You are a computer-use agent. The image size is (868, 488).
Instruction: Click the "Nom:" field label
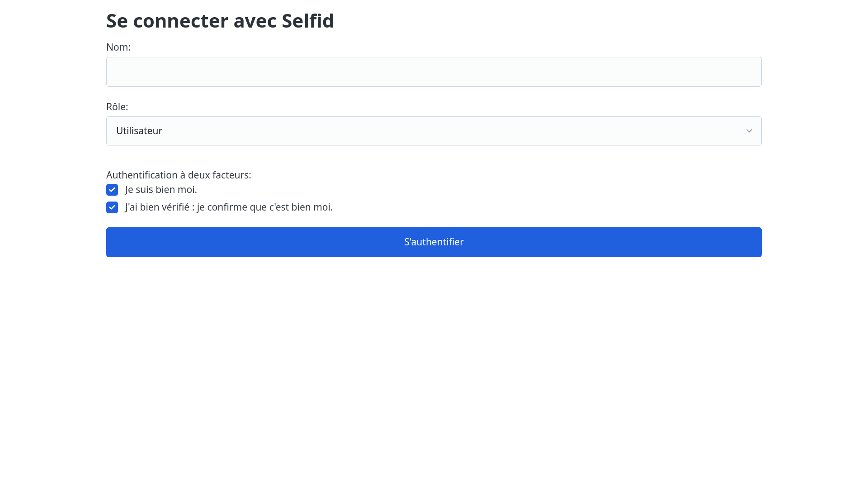click(118, 47)
